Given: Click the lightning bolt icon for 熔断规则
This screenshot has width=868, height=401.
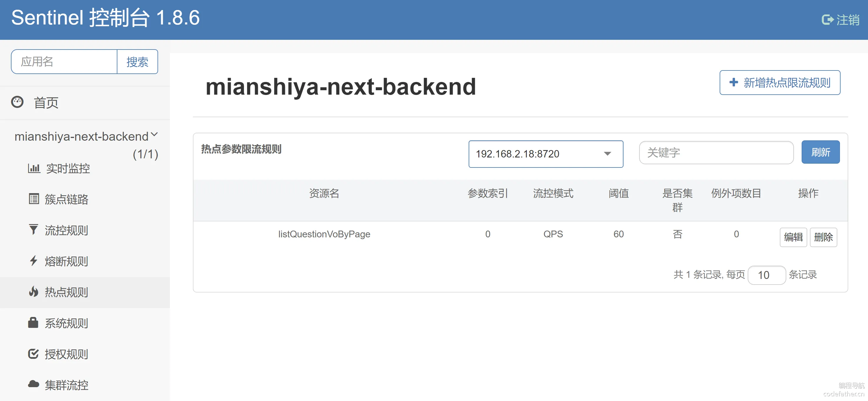Looking at the screenshot, I should pyautogui.click(x=33, y=261).
